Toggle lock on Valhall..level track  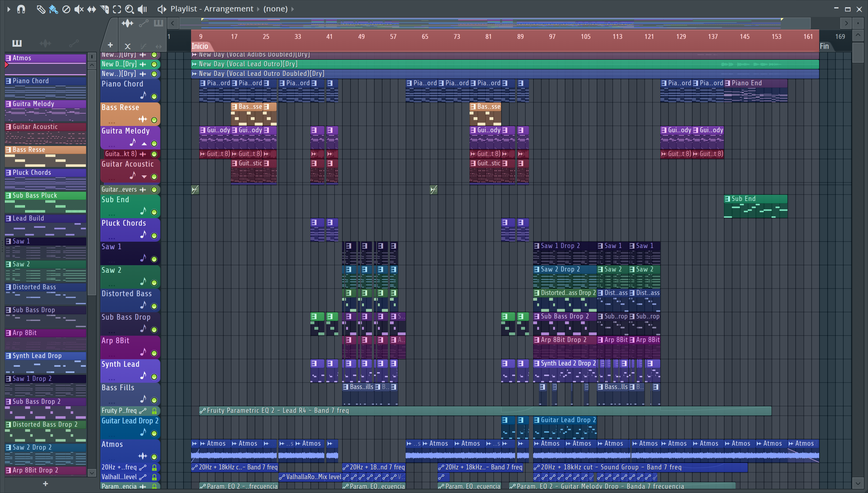click(154, 477)
